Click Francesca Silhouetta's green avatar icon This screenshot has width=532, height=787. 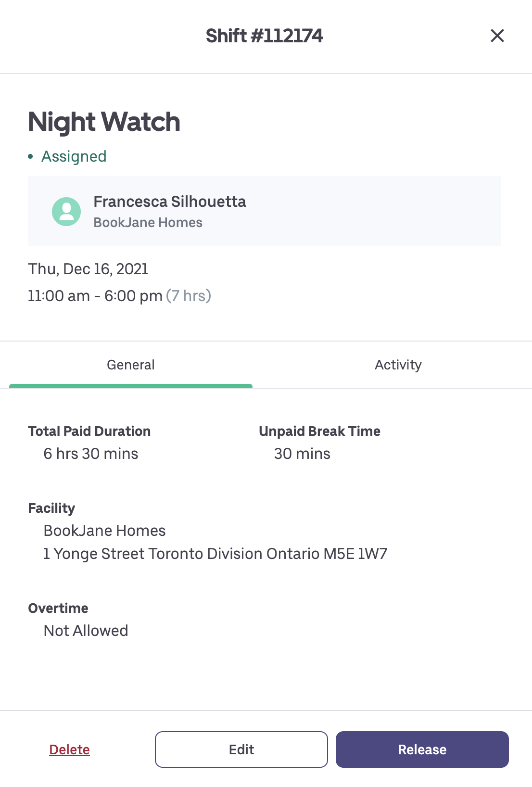point(66,212)
